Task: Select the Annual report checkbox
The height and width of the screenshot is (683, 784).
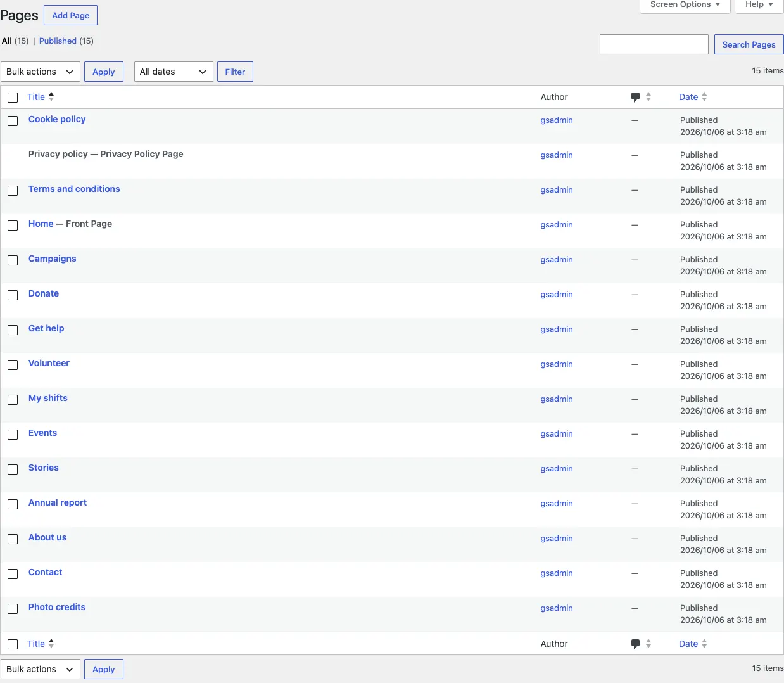Action: [x=13, y=504]
